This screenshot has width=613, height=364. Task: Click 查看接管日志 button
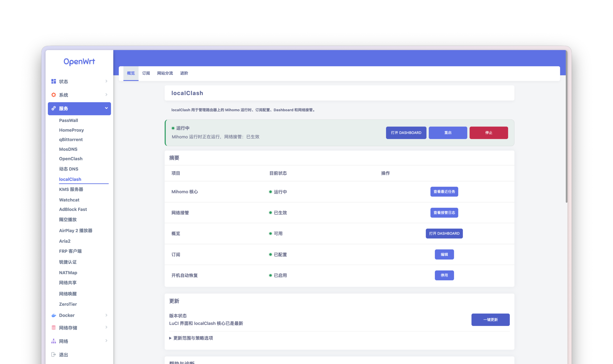(444, 213)
